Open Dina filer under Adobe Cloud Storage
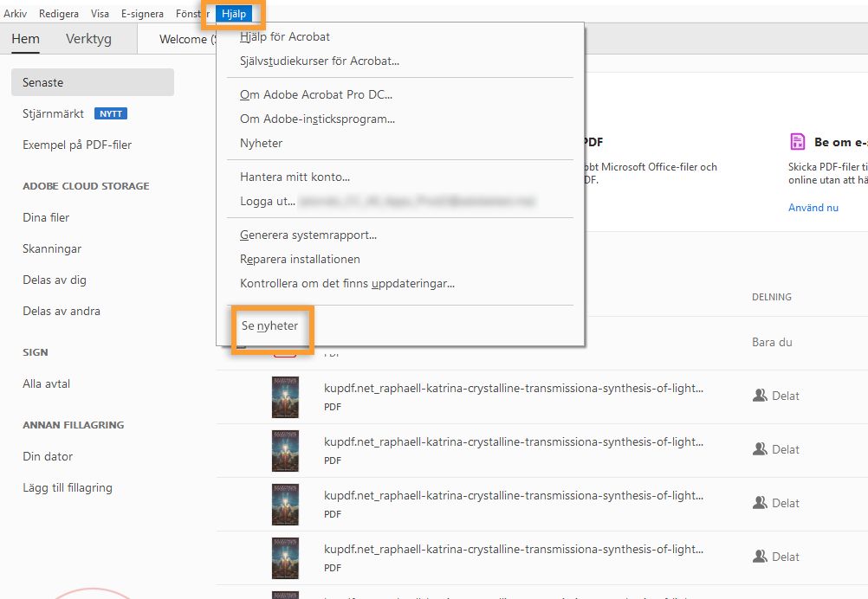 pos(46,217)
